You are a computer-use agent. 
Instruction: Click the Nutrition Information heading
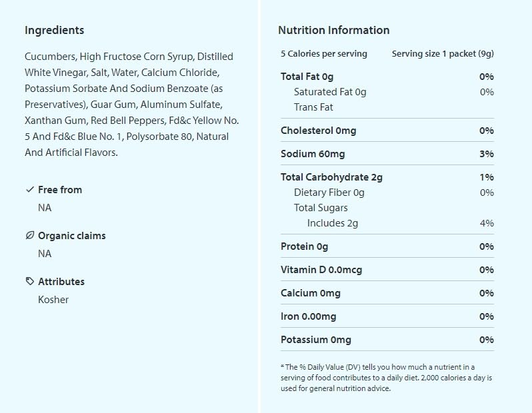(333, 30)
